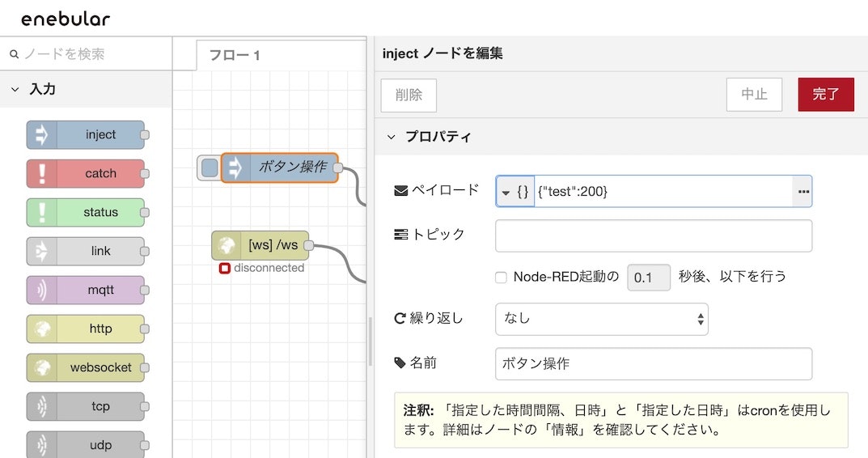Click the トピック input field
Image resolution: width=868 pixels, height=458 pixels.
pos(654,236)
